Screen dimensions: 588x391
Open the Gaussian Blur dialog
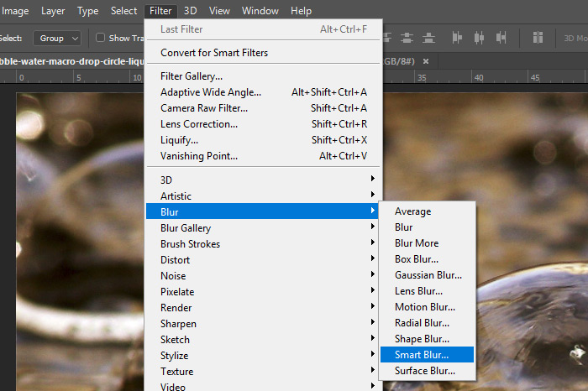tap(427, 275)
